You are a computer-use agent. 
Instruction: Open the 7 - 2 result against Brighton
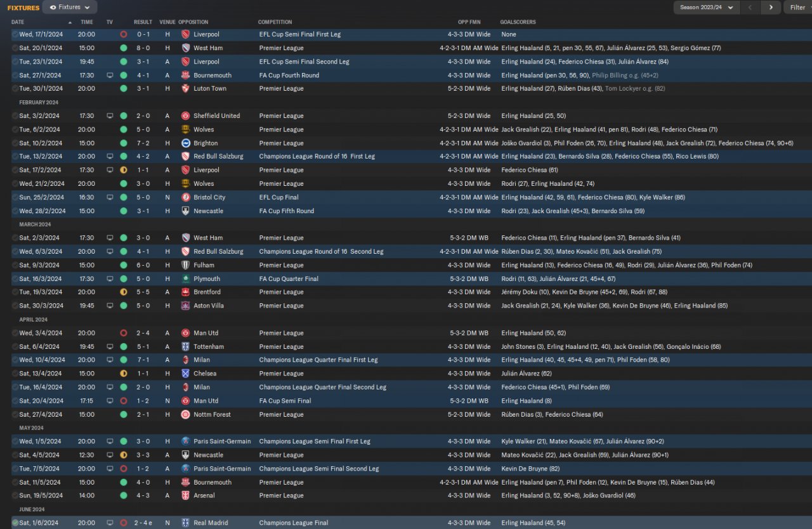(x=143, y=143)
